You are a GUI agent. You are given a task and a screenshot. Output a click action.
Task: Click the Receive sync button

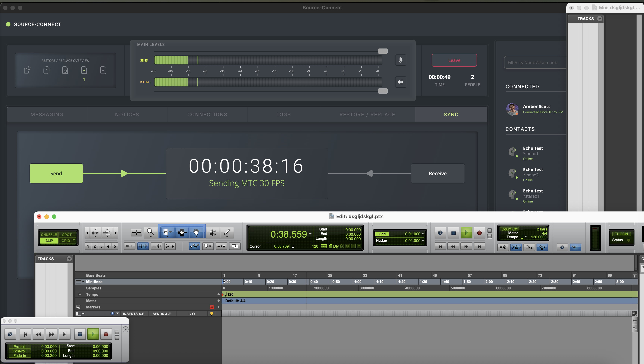coord(438,173)
